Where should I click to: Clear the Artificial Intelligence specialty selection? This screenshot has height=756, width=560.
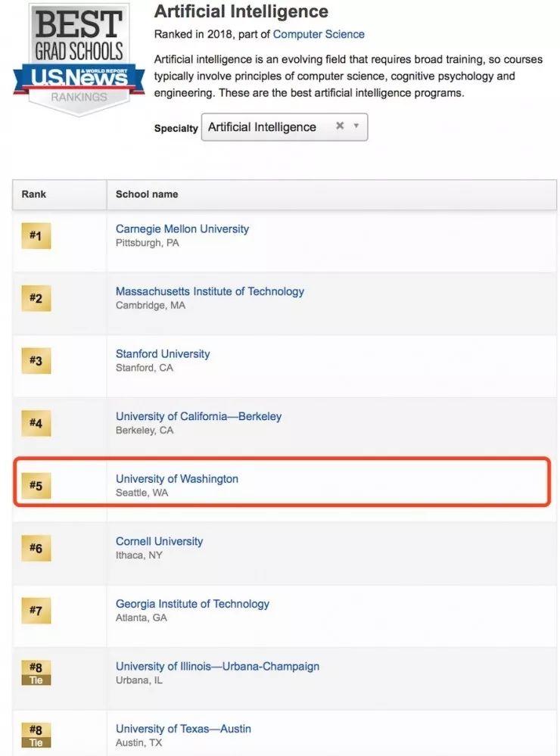pos(340,126)
